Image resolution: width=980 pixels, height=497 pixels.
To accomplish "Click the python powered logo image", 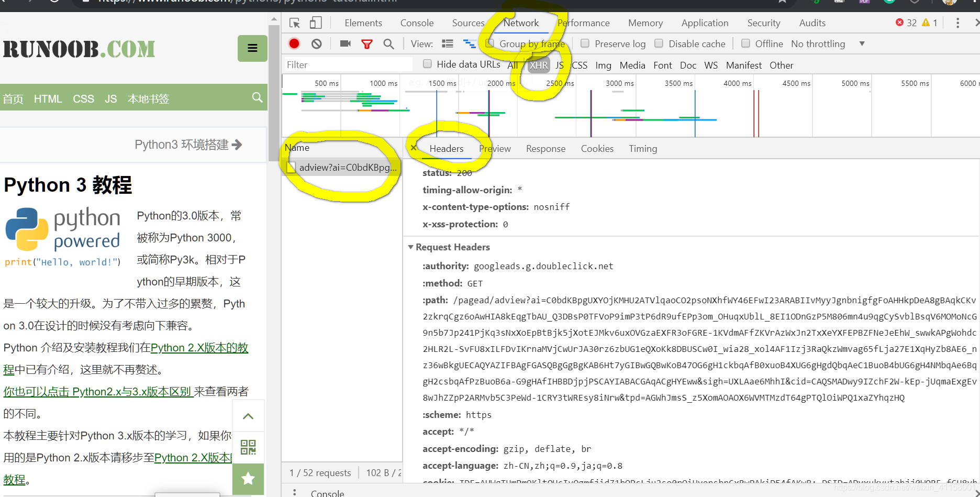I will [63, 237].
